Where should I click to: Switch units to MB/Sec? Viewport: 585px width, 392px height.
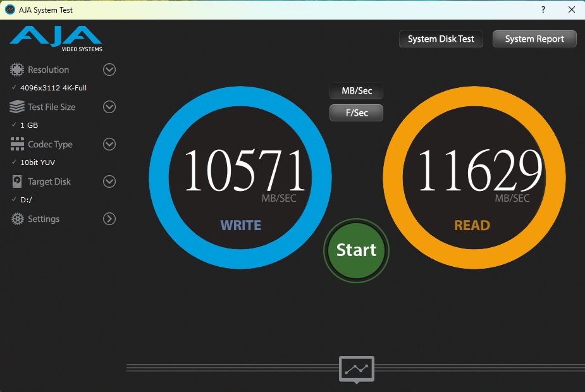356,91
